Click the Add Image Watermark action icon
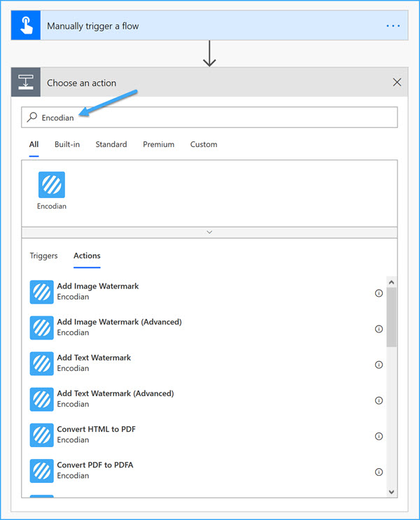The image size is (420, 520). coord(41,292)
